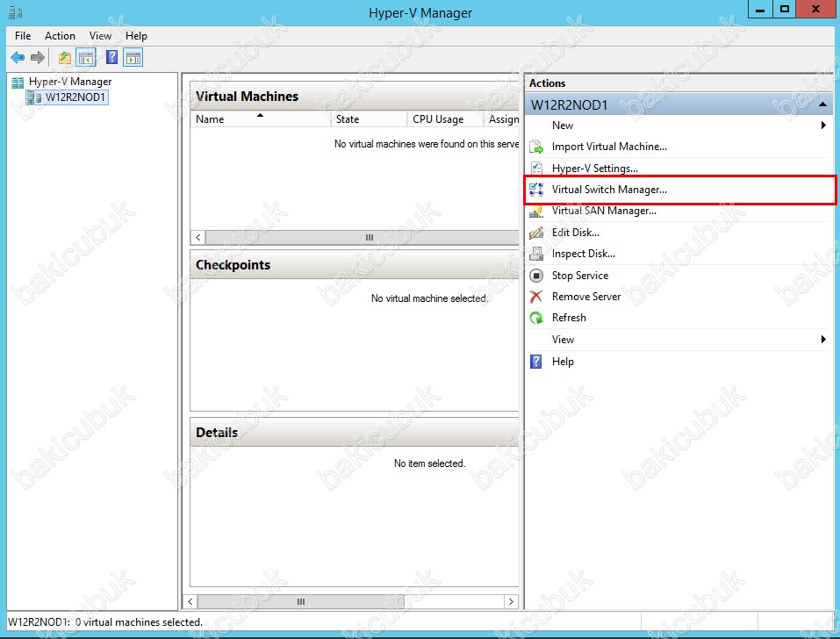Viewport: 840px width, 639px height.
Task: Click the green Refresh icon
Action: click(536, 318)
